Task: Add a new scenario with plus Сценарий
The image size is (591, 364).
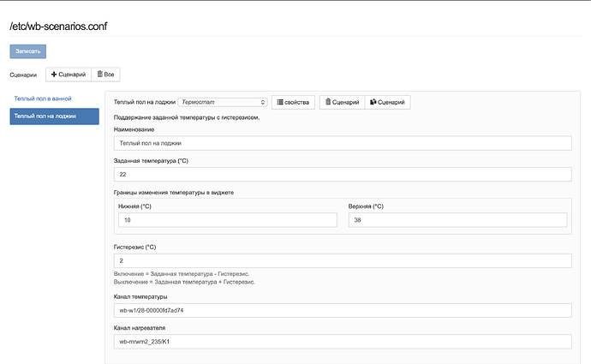Action: (69, 75)
